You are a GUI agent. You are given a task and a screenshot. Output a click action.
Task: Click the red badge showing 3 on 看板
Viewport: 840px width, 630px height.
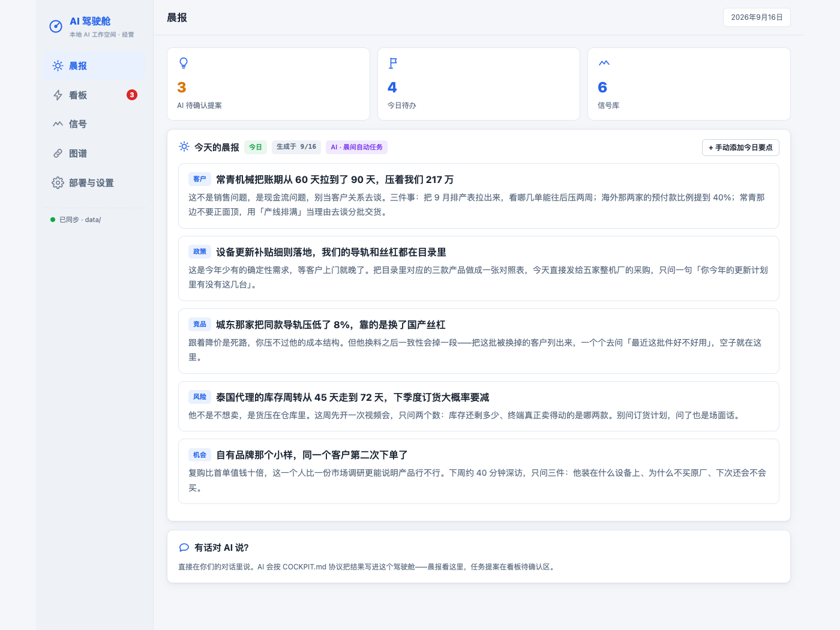(x=132, y=95)
